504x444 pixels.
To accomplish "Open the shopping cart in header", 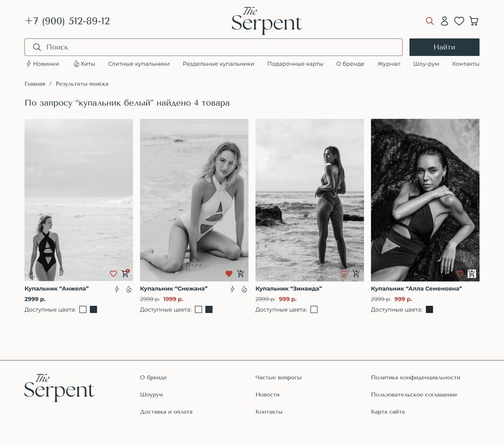I will click(474, 21).
